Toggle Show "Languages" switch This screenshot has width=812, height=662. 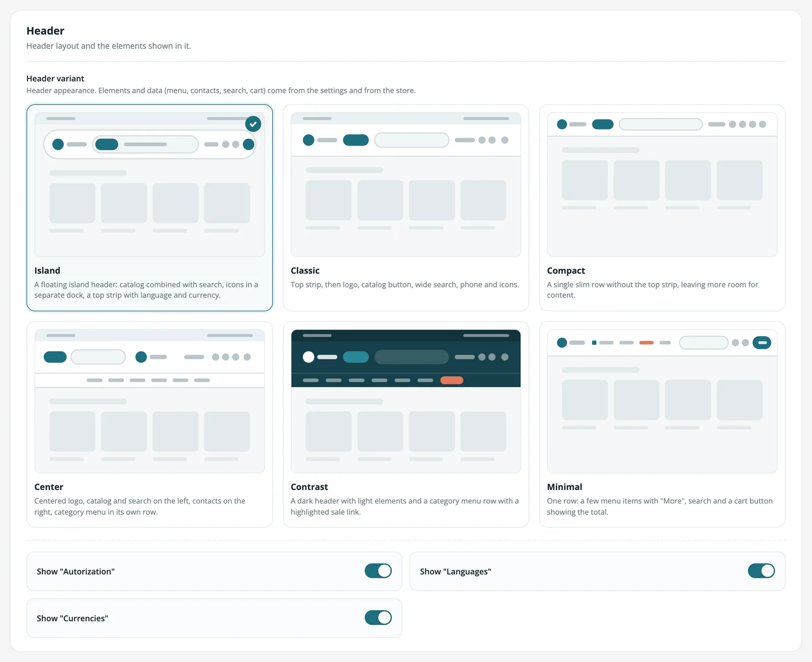click(761, 571)
